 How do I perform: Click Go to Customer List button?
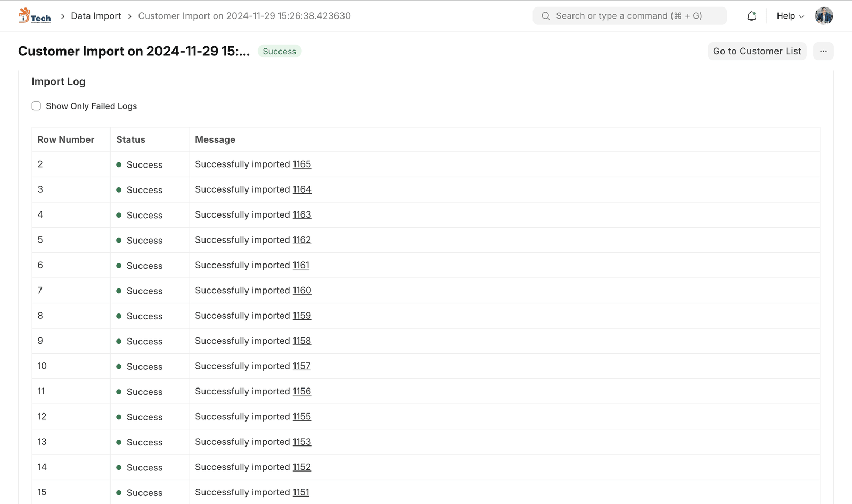point(757,51)
